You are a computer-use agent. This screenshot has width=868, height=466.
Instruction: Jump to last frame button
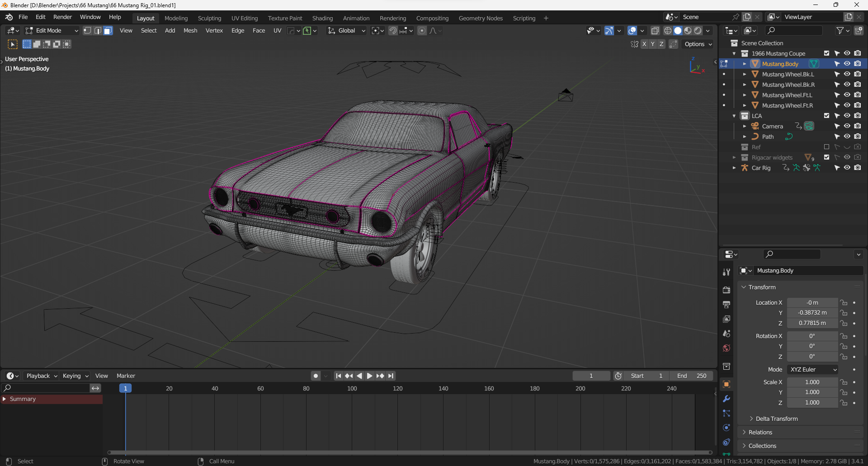[391, 376]
